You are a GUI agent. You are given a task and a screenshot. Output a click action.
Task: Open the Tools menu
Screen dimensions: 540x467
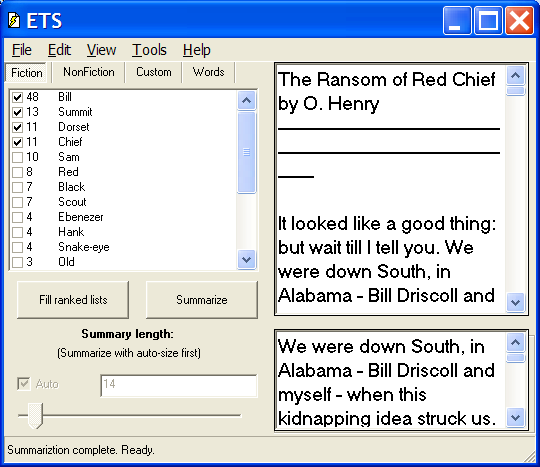149,50
